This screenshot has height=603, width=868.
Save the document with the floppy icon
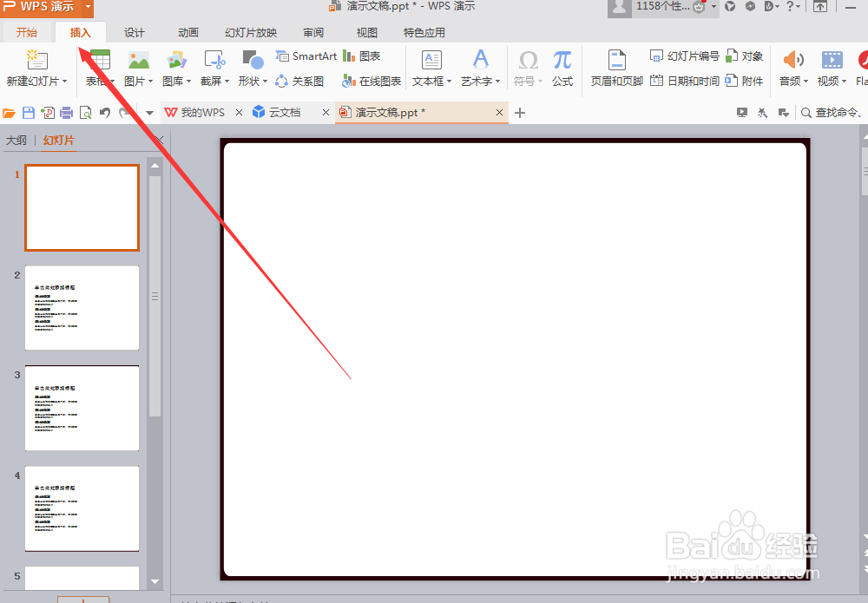point(29,113)
